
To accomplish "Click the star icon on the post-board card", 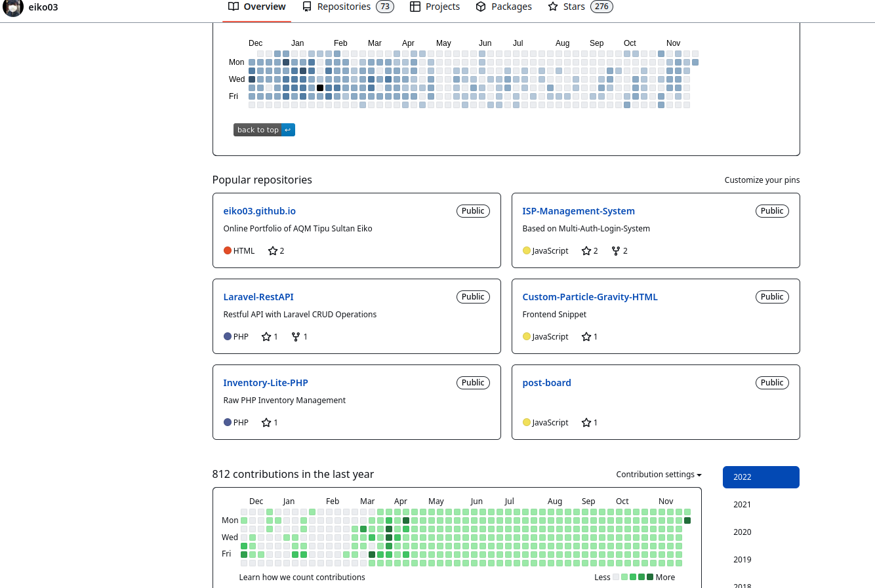I will pos(585,422).
